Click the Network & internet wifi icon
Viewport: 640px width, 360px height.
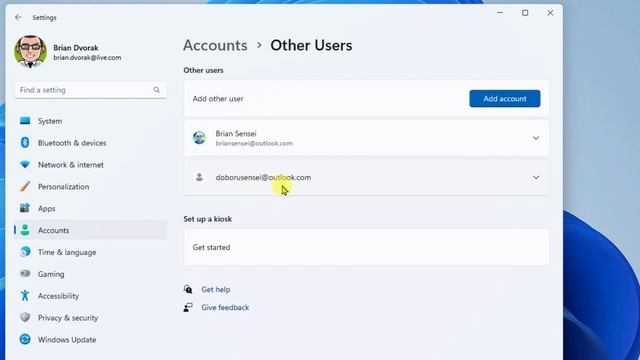pos(25,164)
